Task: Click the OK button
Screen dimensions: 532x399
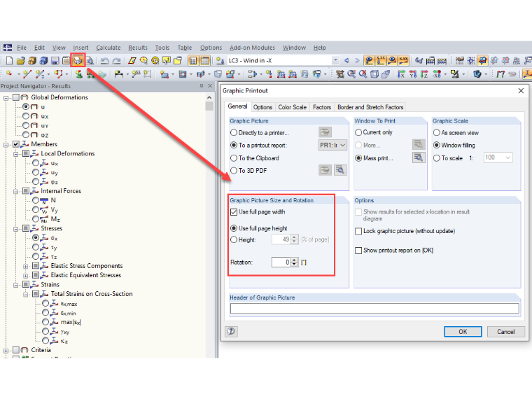Action: click(x=463, y=332)
